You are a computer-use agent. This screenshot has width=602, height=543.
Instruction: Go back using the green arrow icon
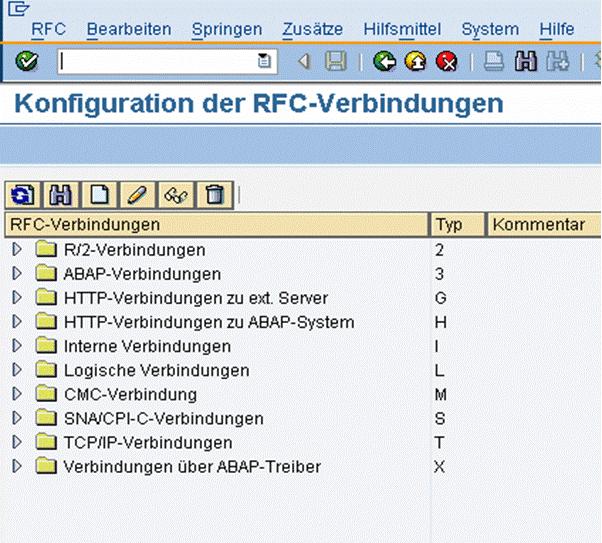click(x=384, y=61)
